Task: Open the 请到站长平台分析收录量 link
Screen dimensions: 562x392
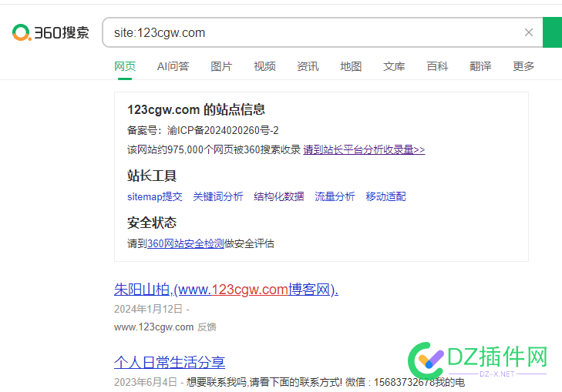Action: 364,149
